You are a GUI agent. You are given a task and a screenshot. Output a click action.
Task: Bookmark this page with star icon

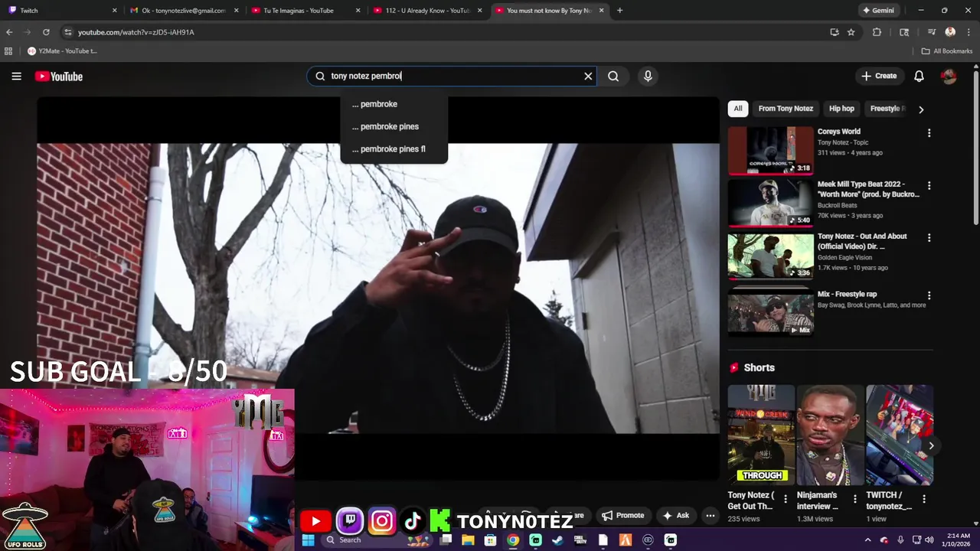(x=851, y=32)
